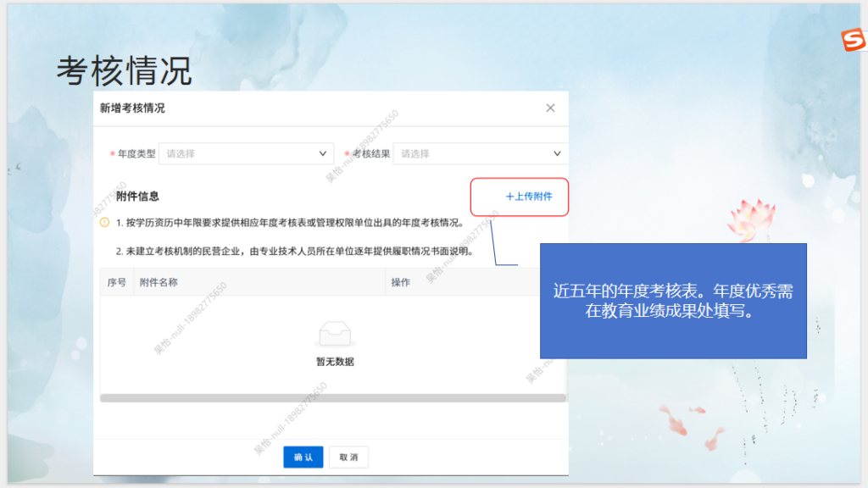The height and width of the screenshot is (488, 868).
Task: Click the chevron arrow in 考核结果 box
Action: pyautogui.click(x=557, y=153)
